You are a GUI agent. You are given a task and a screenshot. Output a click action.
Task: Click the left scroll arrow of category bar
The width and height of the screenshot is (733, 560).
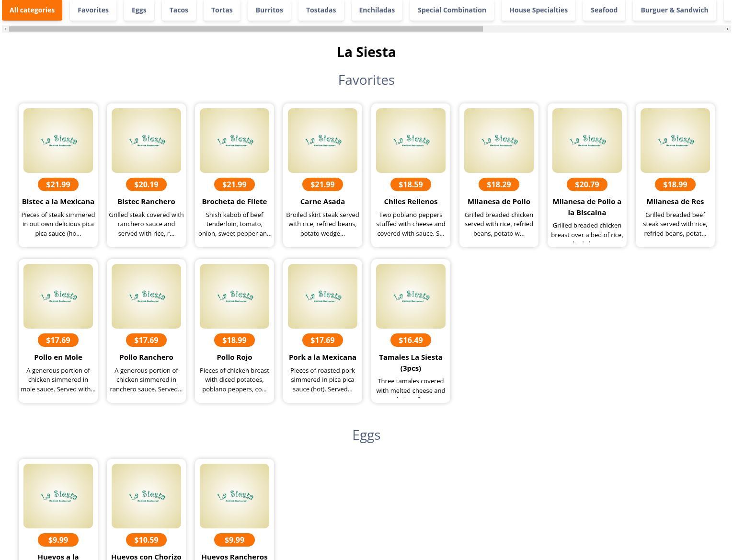click(x=5, y=29)
